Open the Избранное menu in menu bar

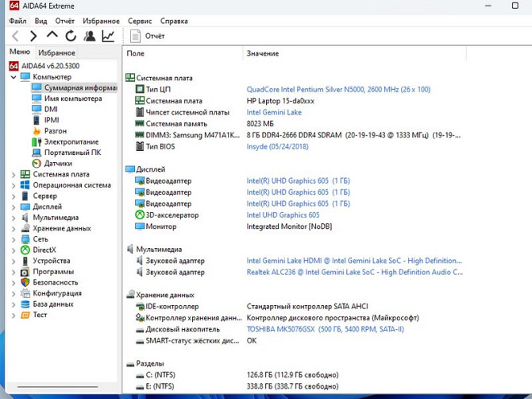coord(101,21)
